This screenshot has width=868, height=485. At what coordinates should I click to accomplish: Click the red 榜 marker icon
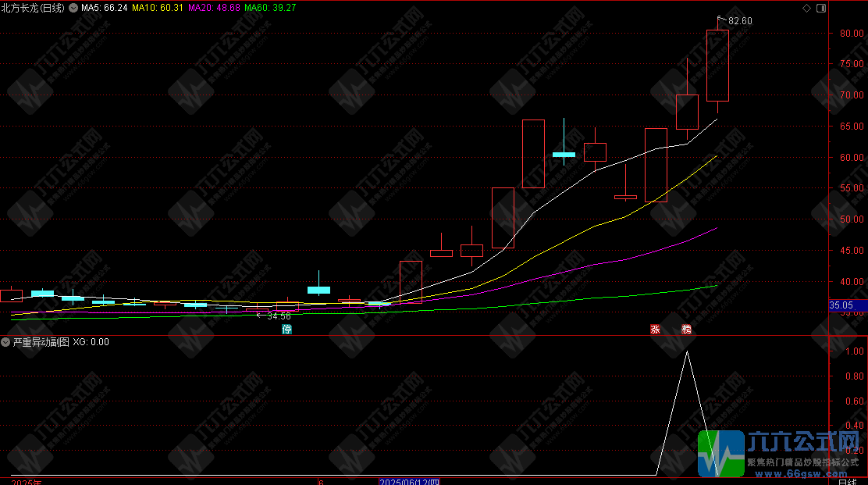coord(686,330)
